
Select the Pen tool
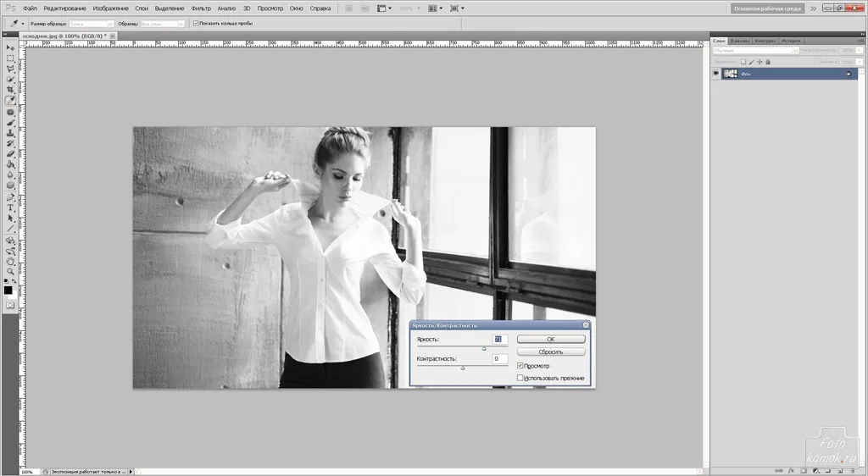[10, 197]
